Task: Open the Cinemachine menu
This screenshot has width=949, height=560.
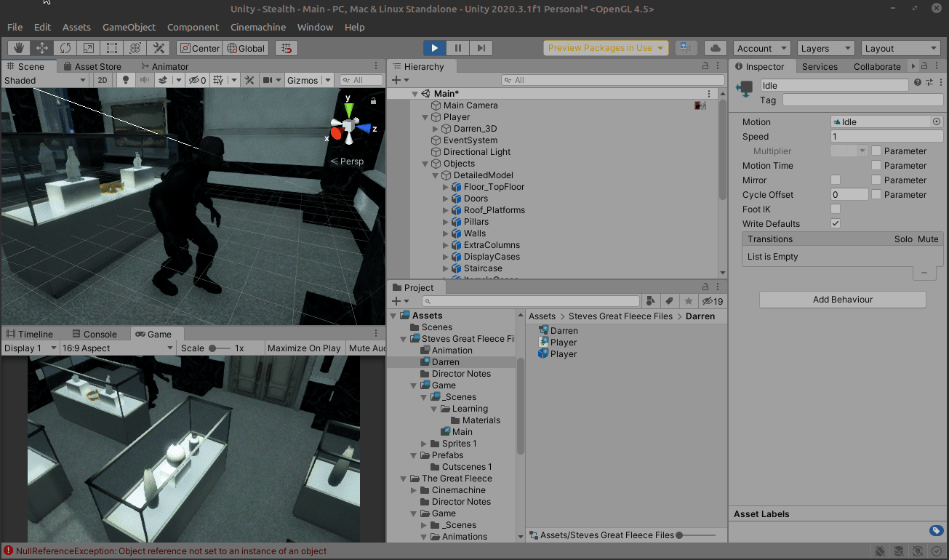Action: (258, 27)
